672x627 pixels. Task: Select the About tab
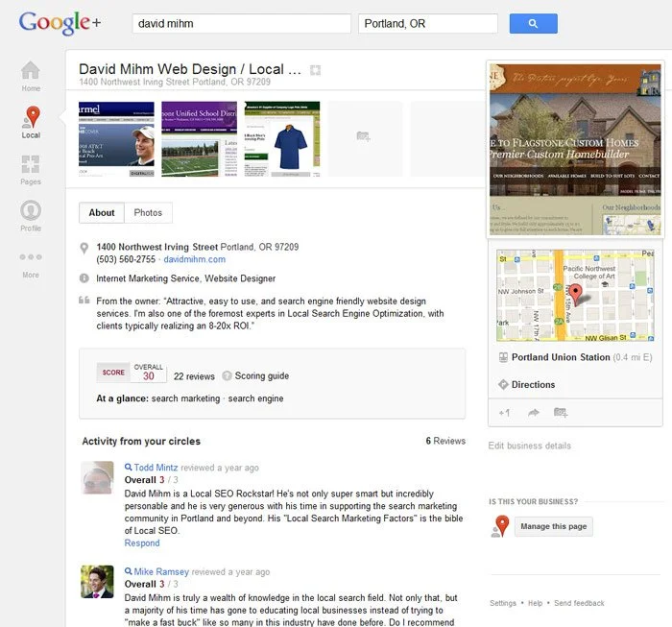102,212
